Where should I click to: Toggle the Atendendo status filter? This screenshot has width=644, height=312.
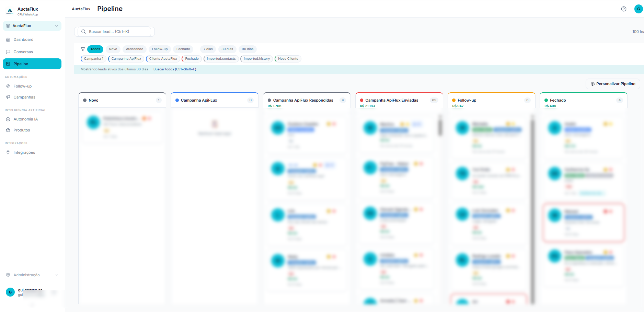pos(135,49)
